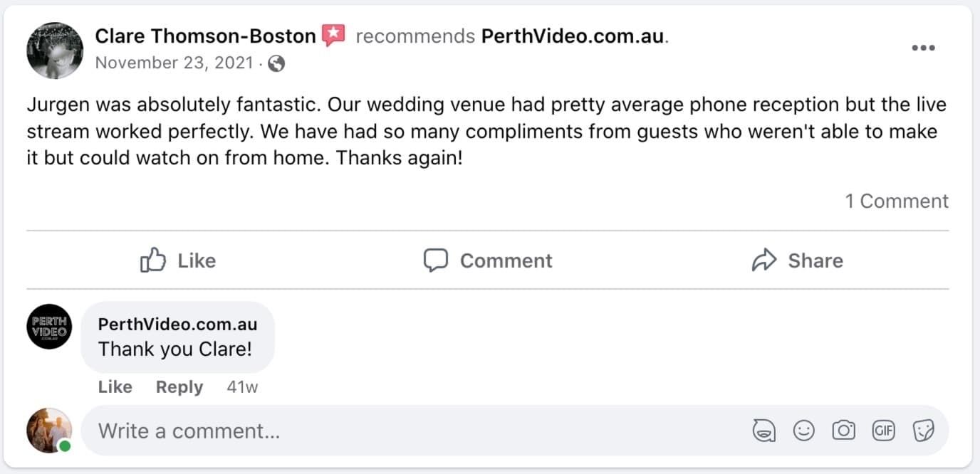Screen dimensions: 980x474
Task: Attach a photo with the camera icon
Action: click(844, 431)
